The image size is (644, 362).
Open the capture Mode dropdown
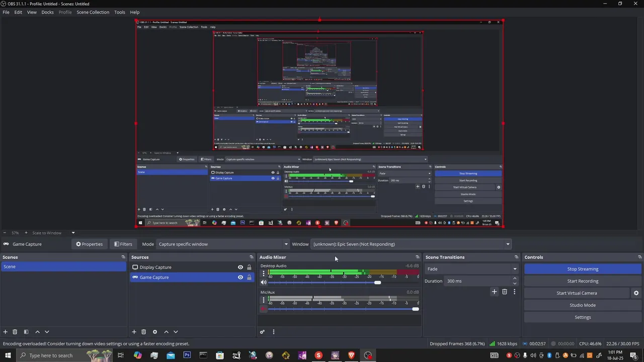pos(223,244)
